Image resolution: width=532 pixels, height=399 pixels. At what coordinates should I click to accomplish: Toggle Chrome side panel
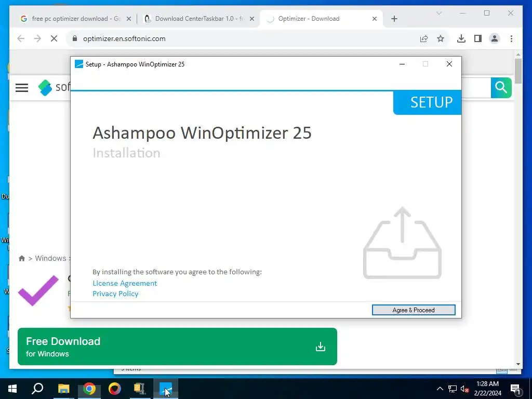coord(478,38)
